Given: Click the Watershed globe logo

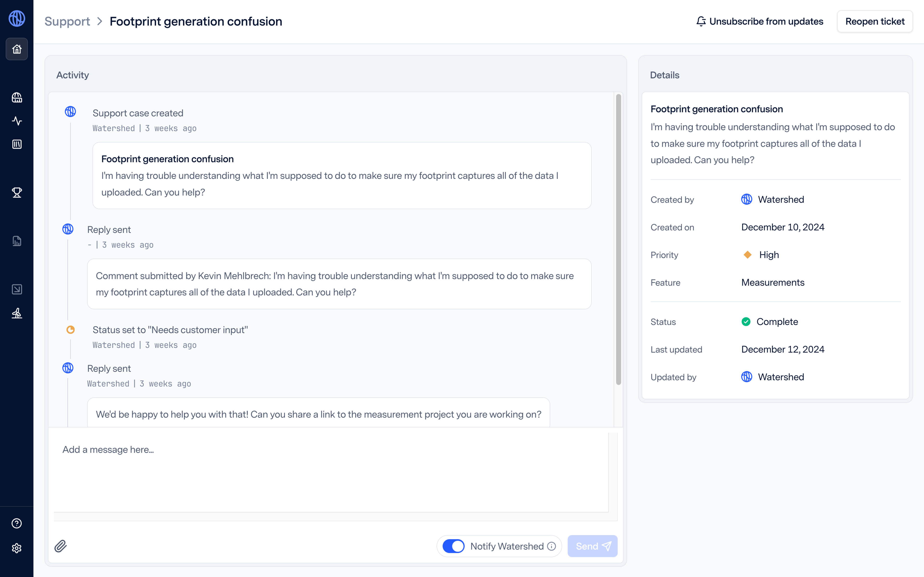Looking at the screenshot, I should (17, 18).
